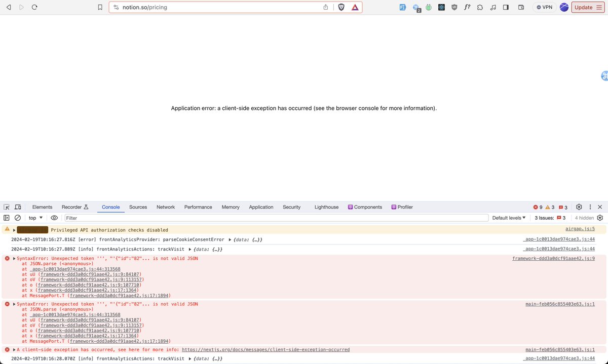Clear the console messages
Image resolution: width=608 pixels, height=364 pixels.
(18, 218)
